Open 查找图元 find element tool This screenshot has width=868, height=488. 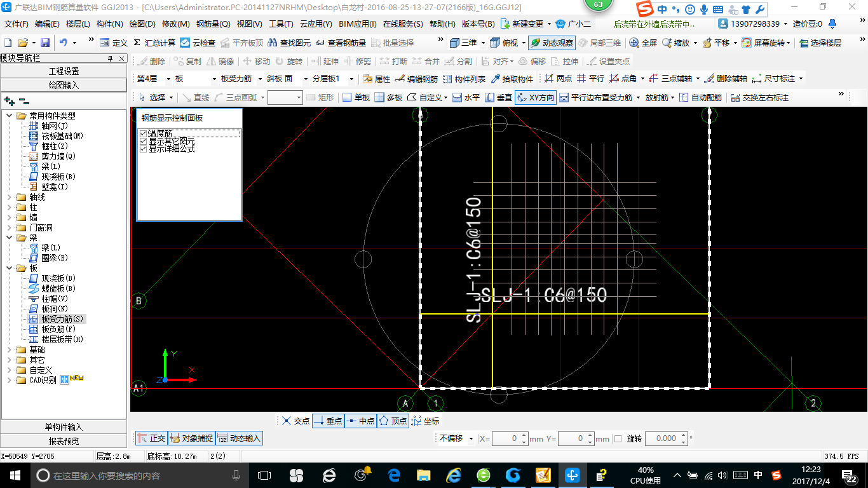290,43
